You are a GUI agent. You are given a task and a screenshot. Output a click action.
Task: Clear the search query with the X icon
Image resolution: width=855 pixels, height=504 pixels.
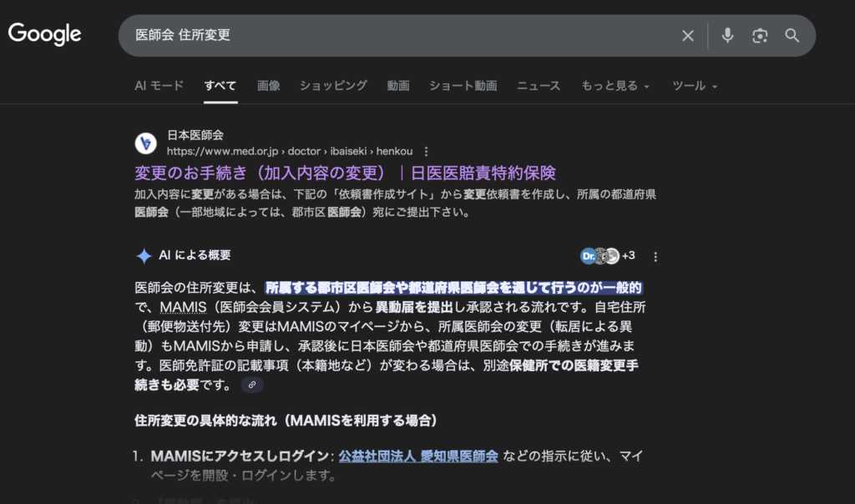(687, 35)
